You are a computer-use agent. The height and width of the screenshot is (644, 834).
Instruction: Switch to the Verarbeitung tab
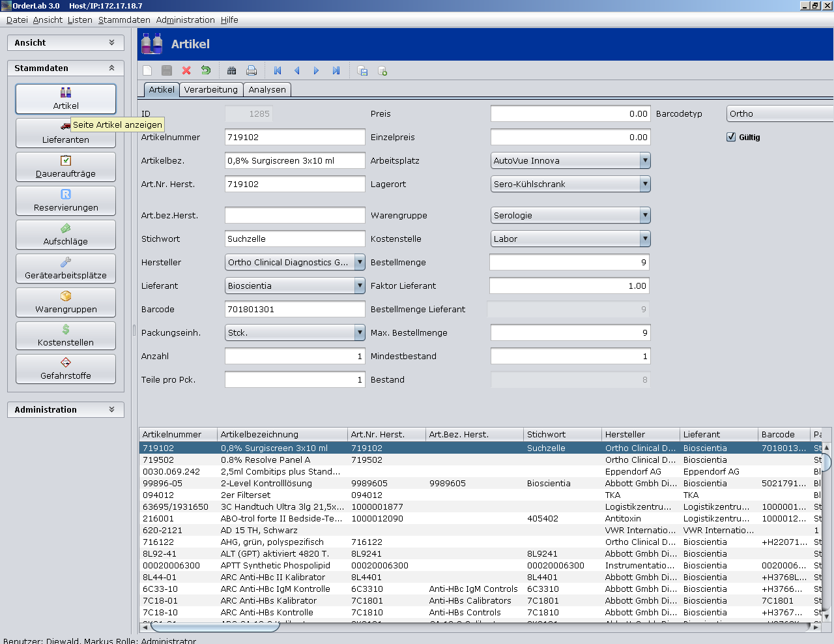click(x=210, y=89)
